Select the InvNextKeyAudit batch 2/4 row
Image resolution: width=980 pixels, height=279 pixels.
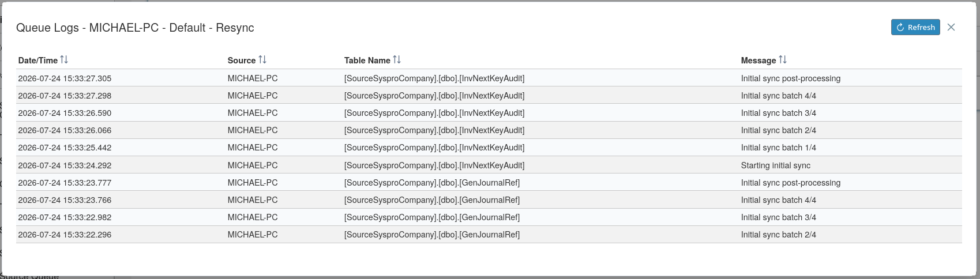point(489,130)
